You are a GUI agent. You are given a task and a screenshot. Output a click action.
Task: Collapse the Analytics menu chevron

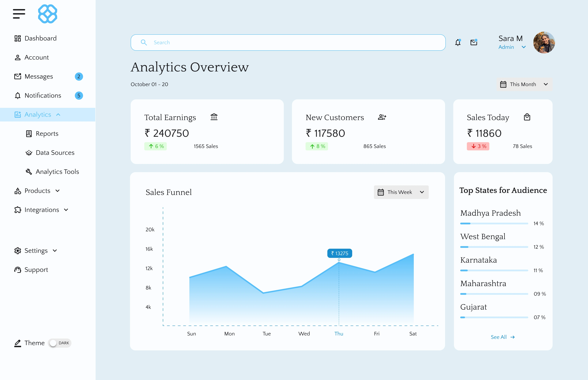[x=58, y=114]
